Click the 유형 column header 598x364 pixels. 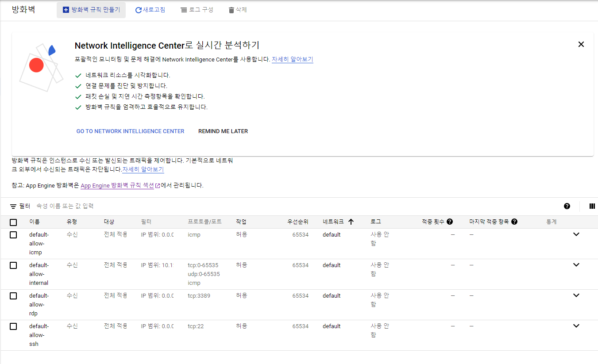(72, 222)
